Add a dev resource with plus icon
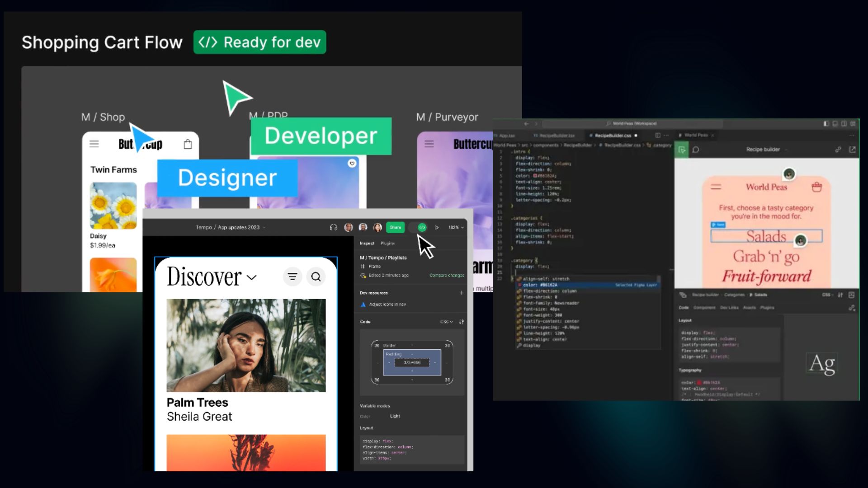868x488 pixels. click(x=461, y=293)
